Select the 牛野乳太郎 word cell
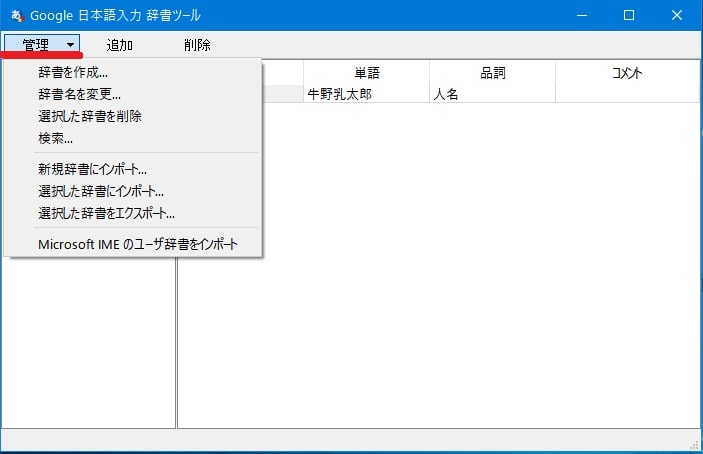The image size is (703, 454). [x=366, y=94]
